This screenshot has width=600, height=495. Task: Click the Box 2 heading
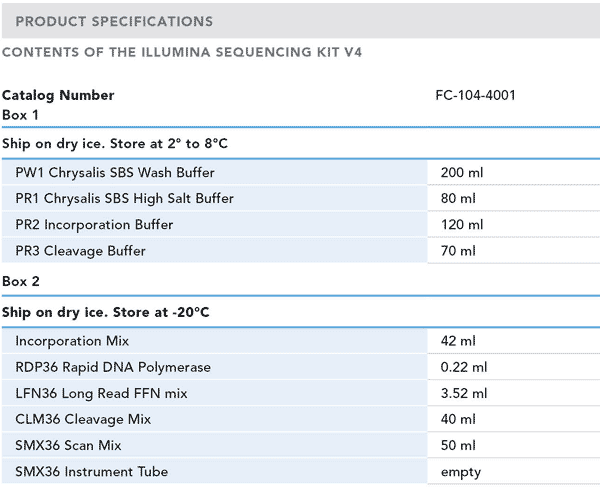[21, 281]
